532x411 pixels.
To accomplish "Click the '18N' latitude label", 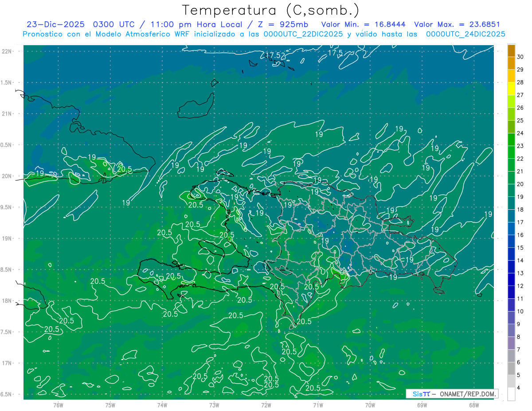I will point(7,301).
